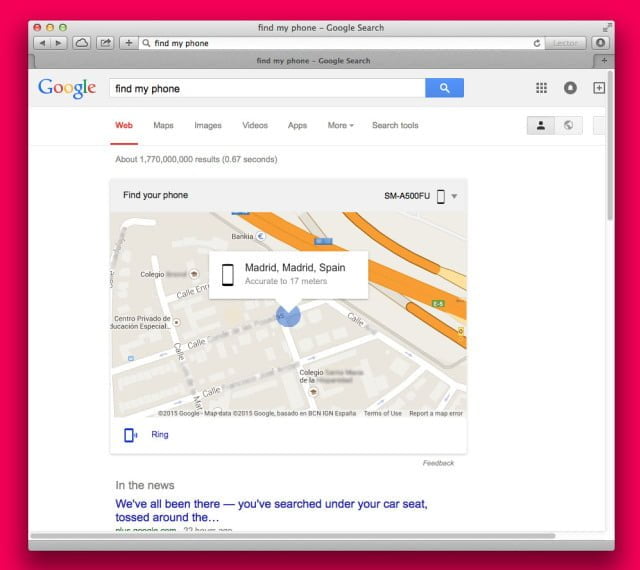This screenshot has height=570, width=640.
Task: Open Search tools options
Action: pyautogui.click(x=395, y=126)
